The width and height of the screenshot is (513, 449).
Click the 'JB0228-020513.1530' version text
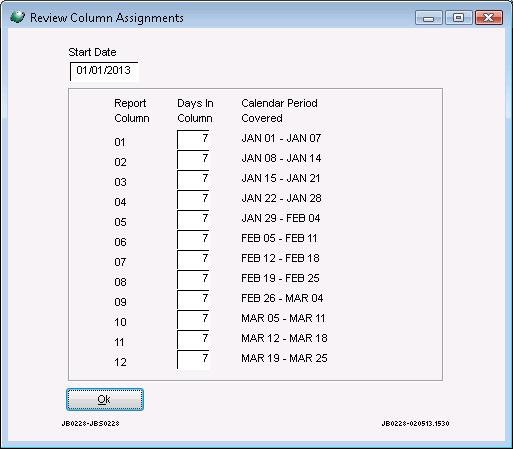[x=415, y=423]
